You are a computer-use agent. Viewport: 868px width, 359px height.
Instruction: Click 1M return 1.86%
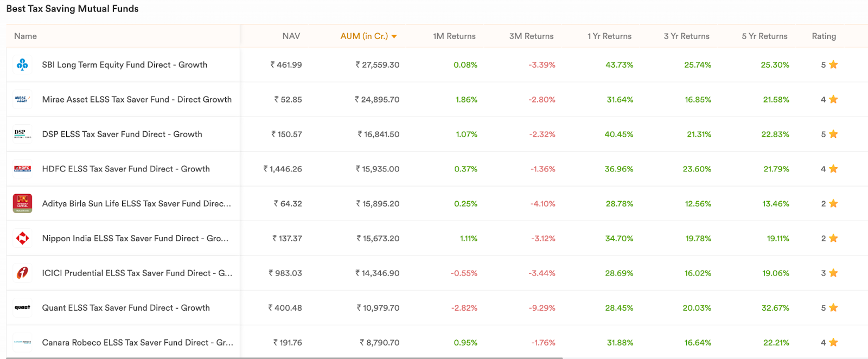tap(467, 99)
